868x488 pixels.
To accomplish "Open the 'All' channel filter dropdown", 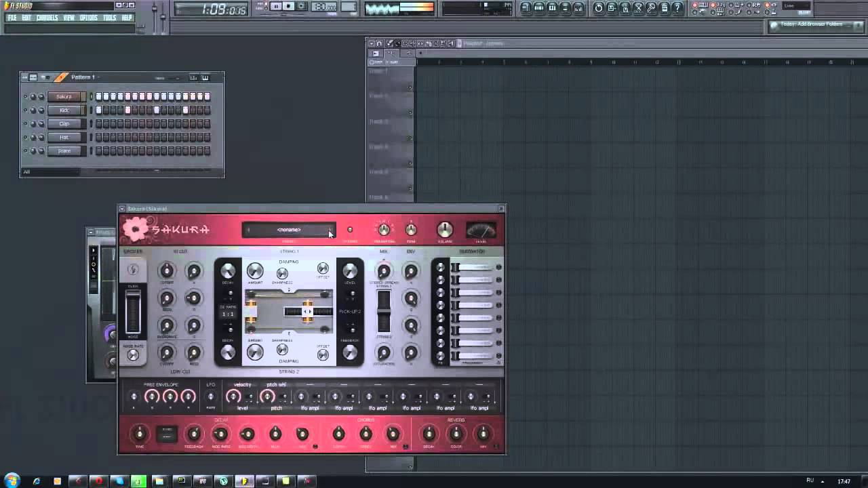I will pyautogui.click(x=50, y=171).
